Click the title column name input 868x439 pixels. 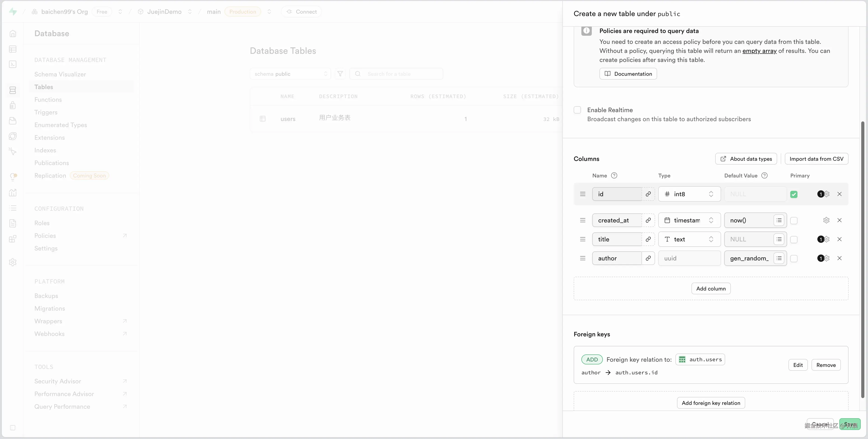617,239
